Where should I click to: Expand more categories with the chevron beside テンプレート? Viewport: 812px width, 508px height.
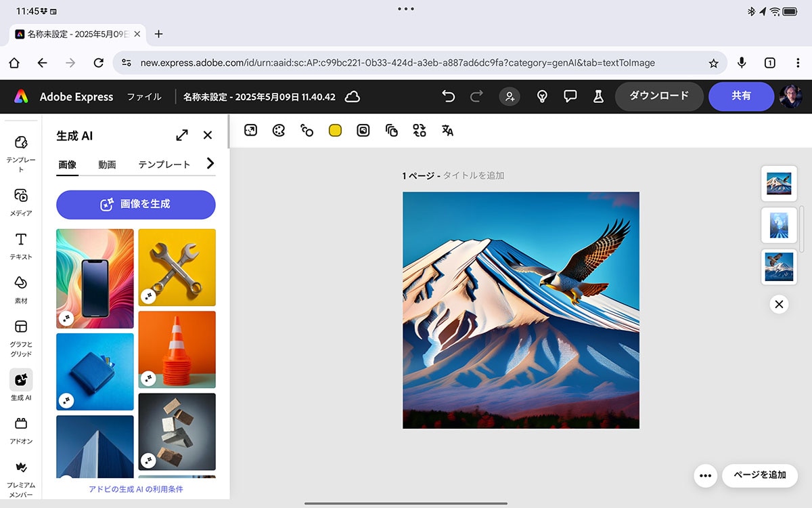click(x=210, y=163)
